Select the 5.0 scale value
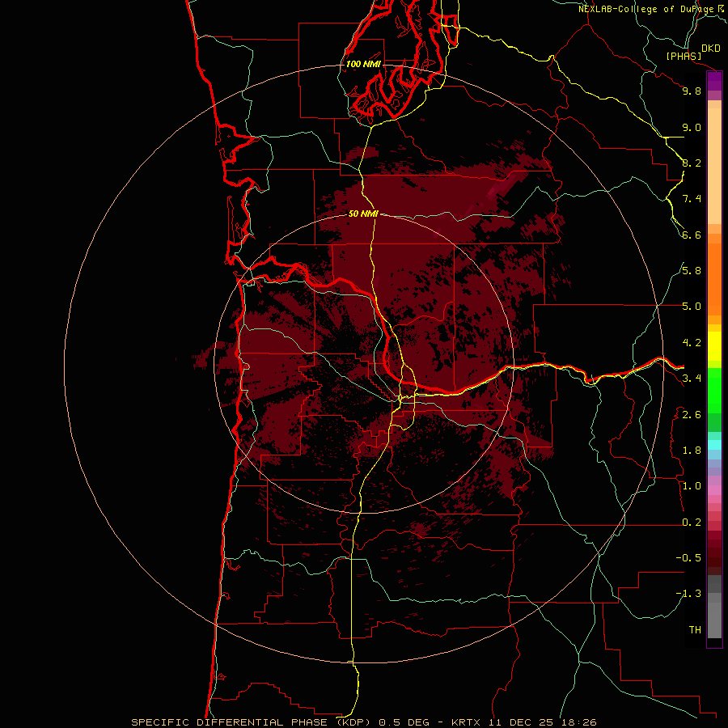 (x=692, y=307)
